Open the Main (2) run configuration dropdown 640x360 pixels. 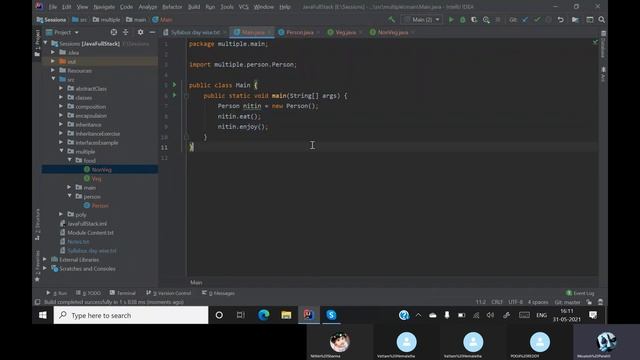point(422,20)
